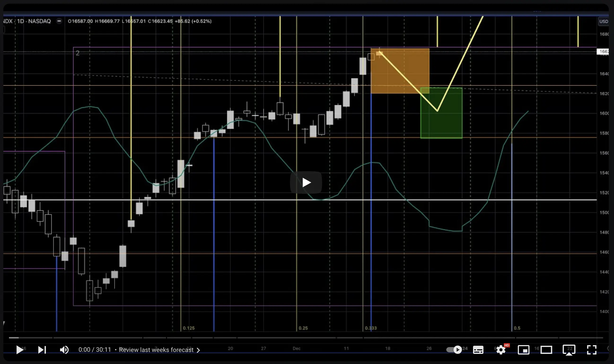Click the 0.125 cycle label
Image resolution: width=614 pixels, height=364 pixels.
(x=189, y=328)
